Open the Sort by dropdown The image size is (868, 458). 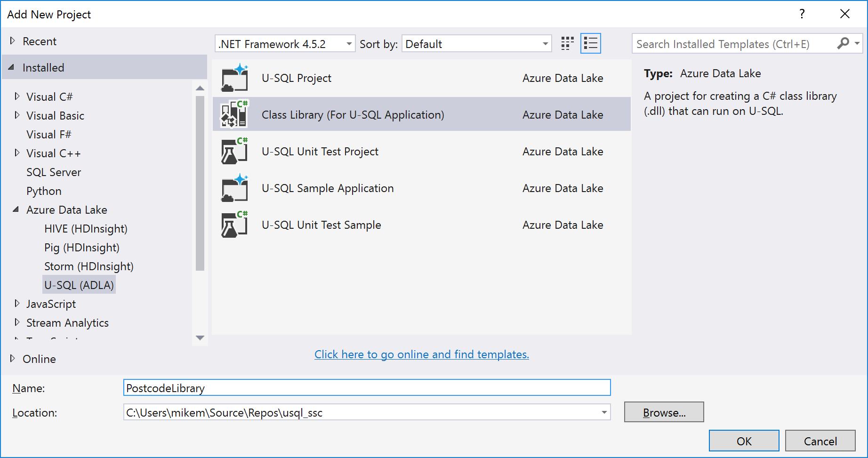pos(545,44)
